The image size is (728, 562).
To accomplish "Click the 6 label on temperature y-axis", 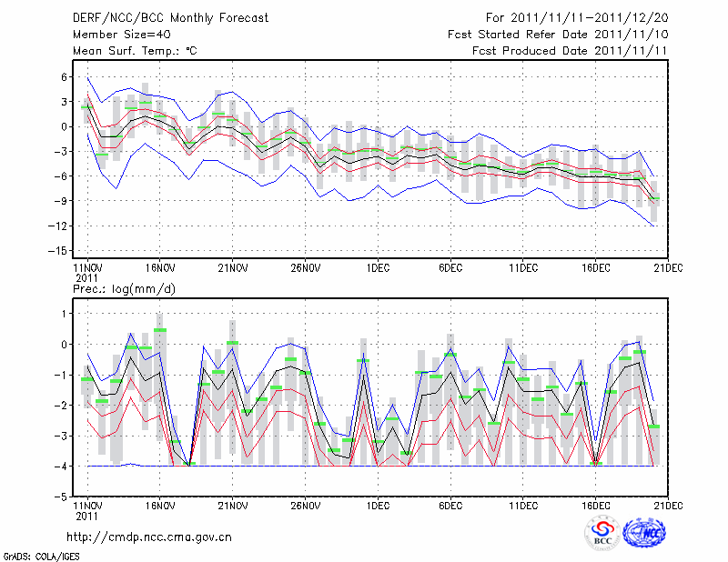I will (x=65, y=77).
